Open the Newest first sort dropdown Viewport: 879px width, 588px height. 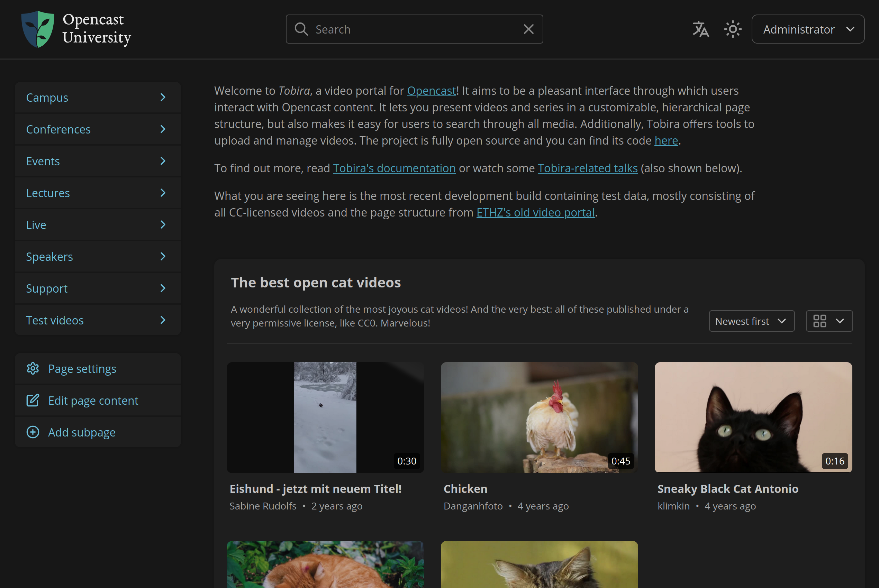(x=751, y=321)
